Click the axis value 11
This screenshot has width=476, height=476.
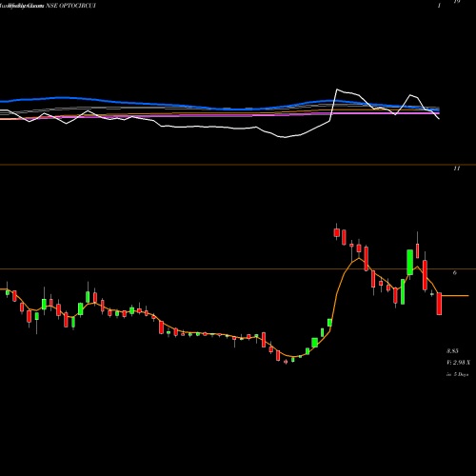pyautogui.click(x=457, y=169)
